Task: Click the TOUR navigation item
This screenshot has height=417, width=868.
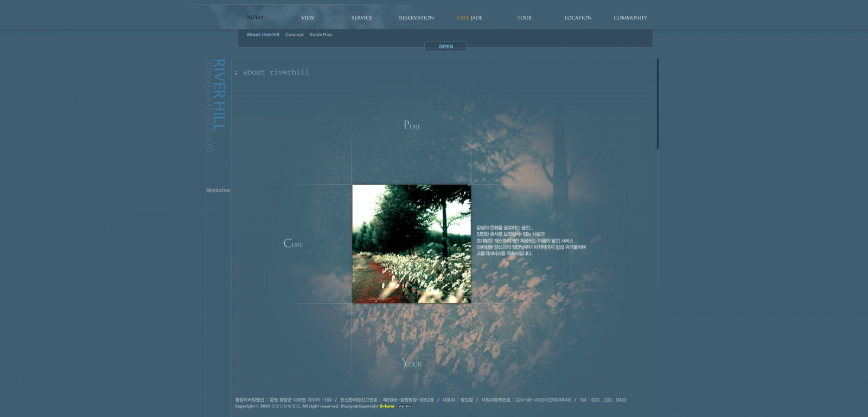Action: pyautogui.click(x=524, y=18)
